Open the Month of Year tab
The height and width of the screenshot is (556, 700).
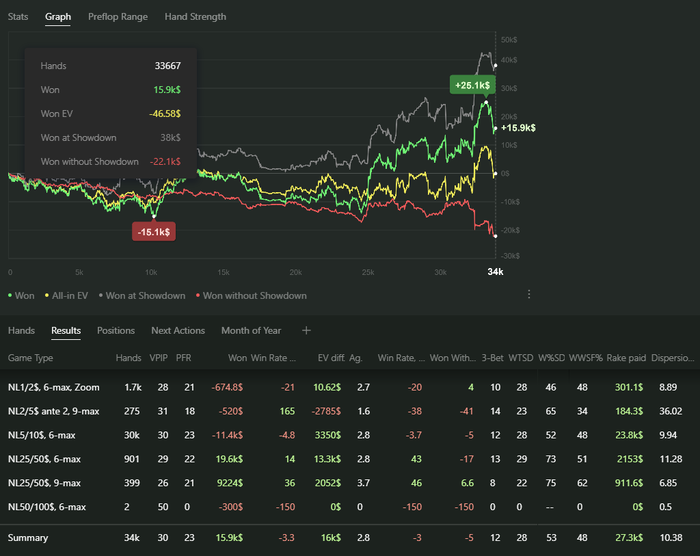[251, 331]
